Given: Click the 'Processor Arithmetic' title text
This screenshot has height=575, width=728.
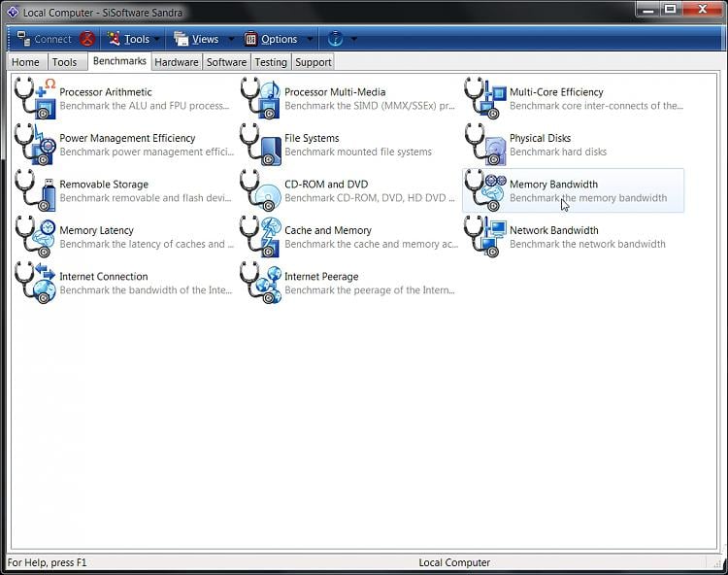Looking at the screenshot, I should pyautogui.click(x=106, y=92).
